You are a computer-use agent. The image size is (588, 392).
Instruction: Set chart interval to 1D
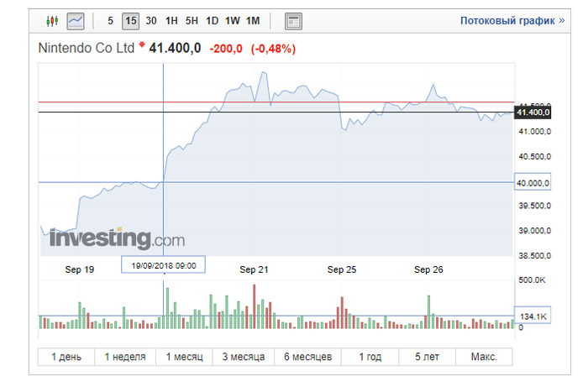[212, 20]
